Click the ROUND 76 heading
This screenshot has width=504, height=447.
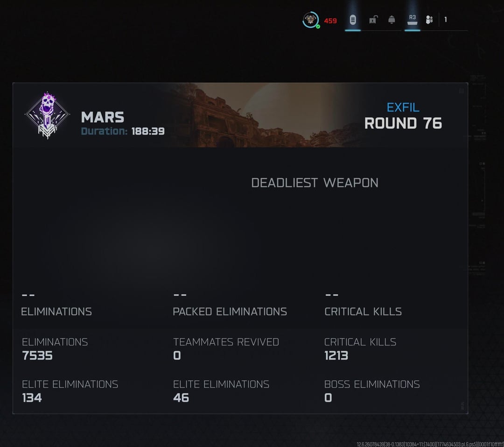click(403, 123)
